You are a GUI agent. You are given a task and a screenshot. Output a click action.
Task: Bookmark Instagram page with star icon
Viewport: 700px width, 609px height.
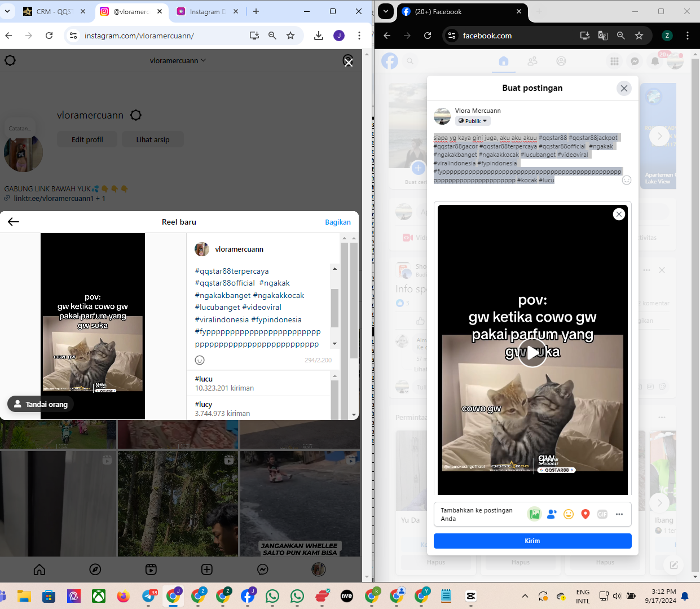[290, 36]
